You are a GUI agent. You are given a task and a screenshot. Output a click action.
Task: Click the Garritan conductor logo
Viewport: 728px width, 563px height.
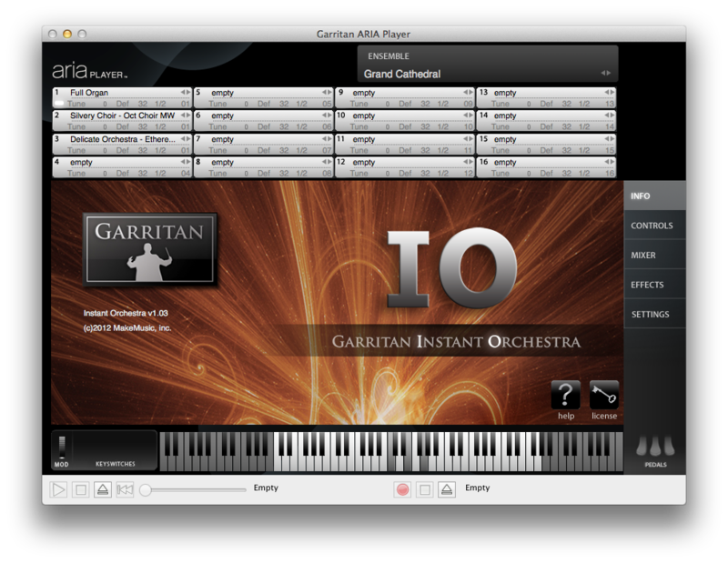click(x=150, y=247)
